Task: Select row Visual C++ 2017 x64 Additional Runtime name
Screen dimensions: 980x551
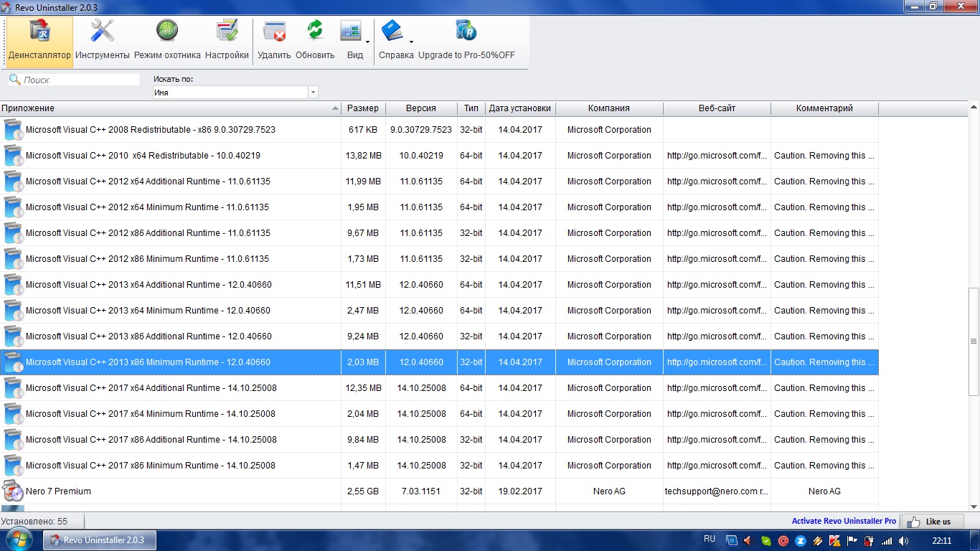Action: [x=151, y=388]
